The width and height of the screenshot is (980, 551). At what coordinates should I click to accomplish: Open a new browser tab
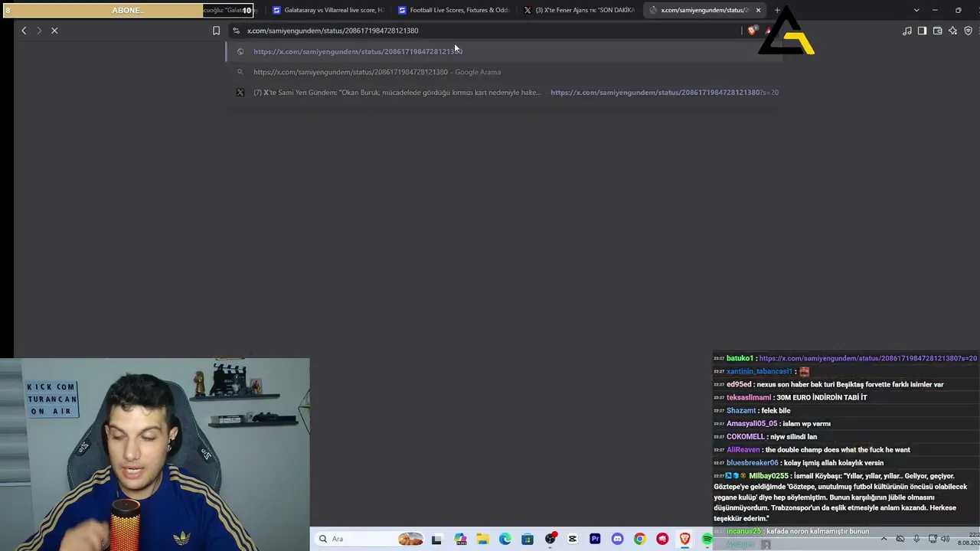[x=776, y=10]
